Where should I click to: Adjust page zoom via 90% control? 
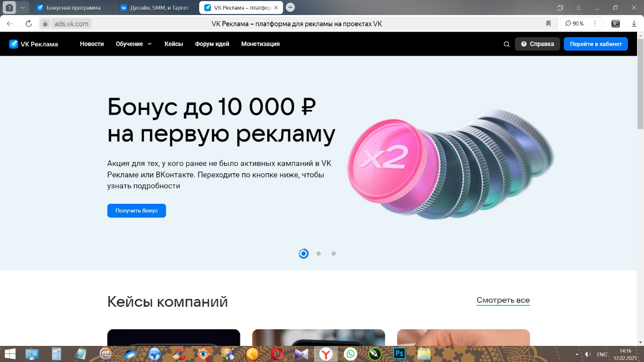coord(574,24)
